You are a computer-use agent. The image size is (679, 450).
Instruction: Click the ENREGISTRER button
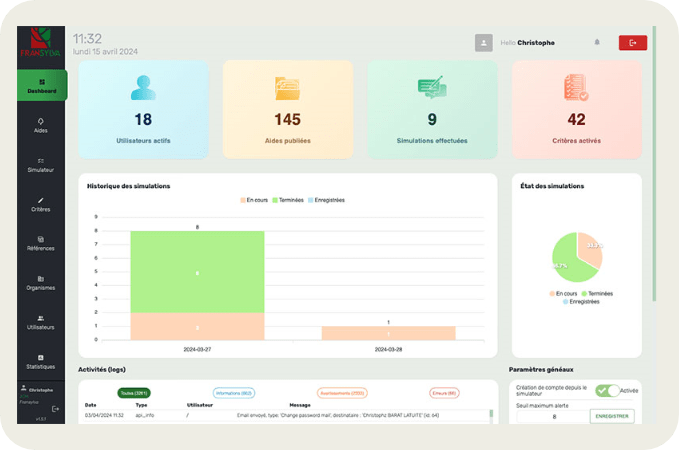point(612,416)
